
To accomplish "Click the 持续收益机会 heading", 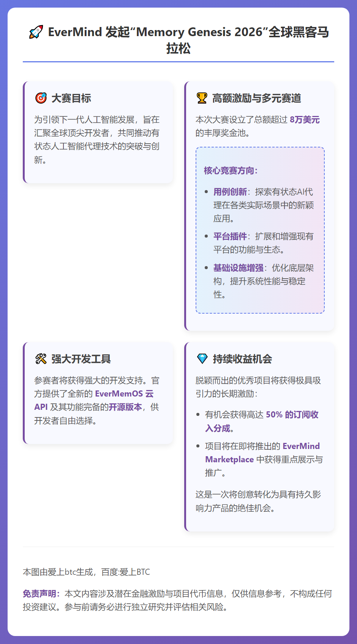I will coord(242,359).
